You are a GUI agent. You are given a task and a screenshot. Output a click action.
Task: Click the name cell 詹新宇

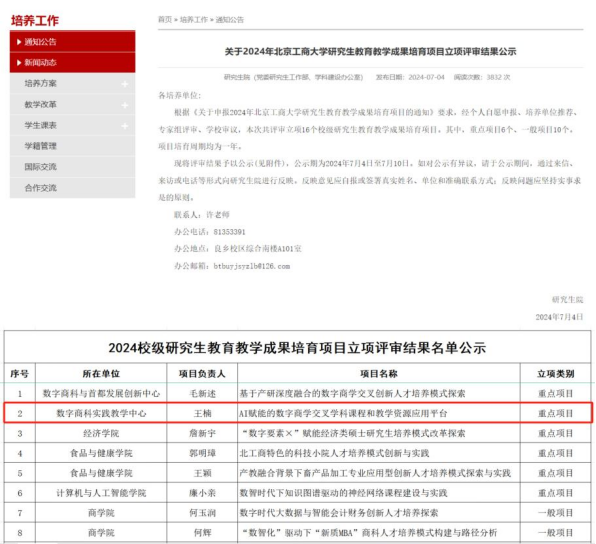202,433
